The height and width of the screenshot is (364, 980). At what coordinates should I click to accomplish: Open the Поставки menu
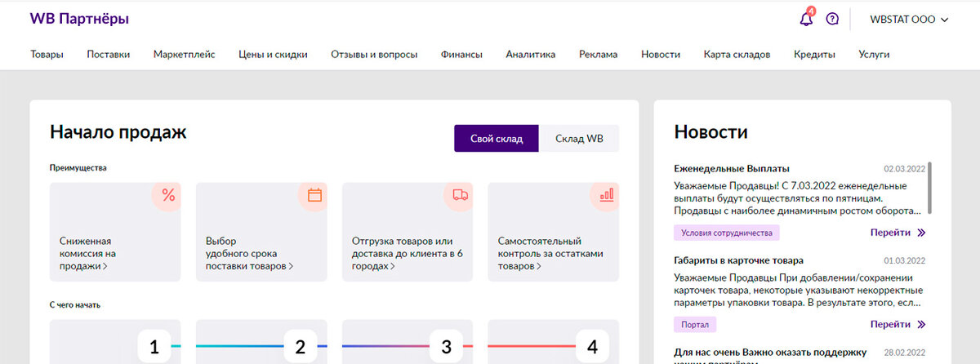tap(108, 55)
